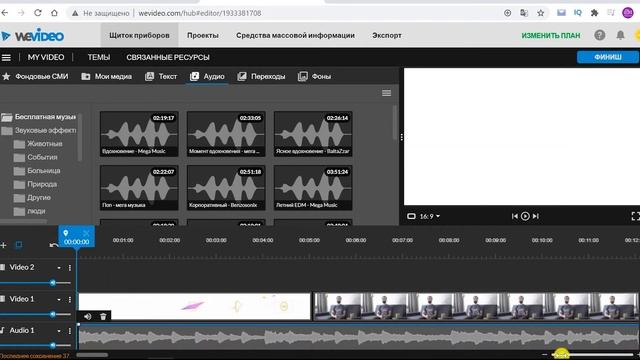Reload the browser page
Screen dimensions: 640x360
(x=38, y=13)
